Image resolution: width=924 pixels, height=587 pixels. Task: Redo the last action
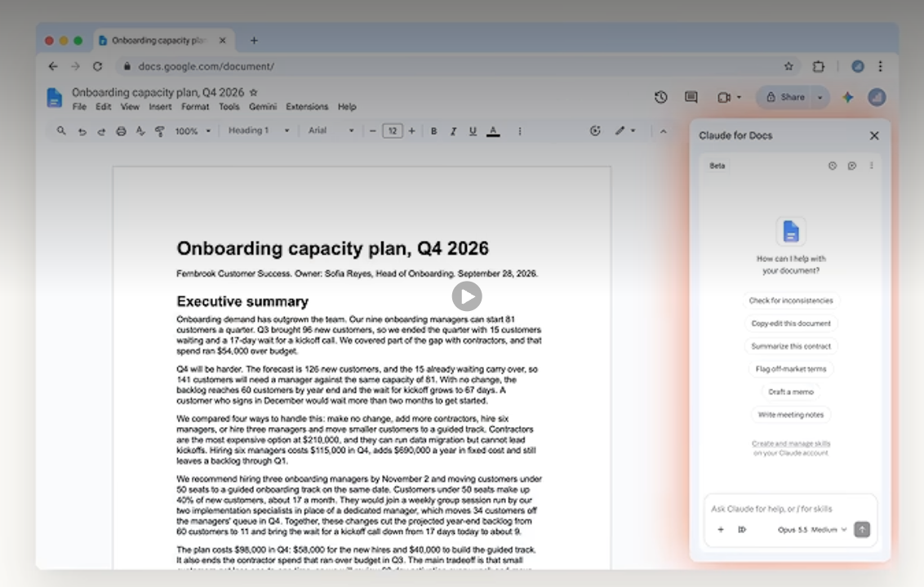pyautogui.click(x=101, y=131)
